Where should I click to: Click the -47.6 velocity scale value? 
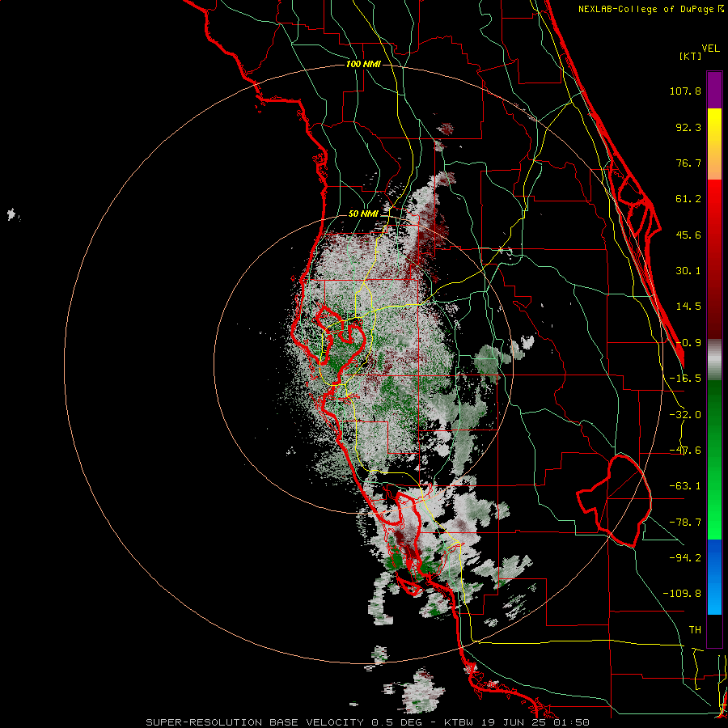click(x=685, y=451)
